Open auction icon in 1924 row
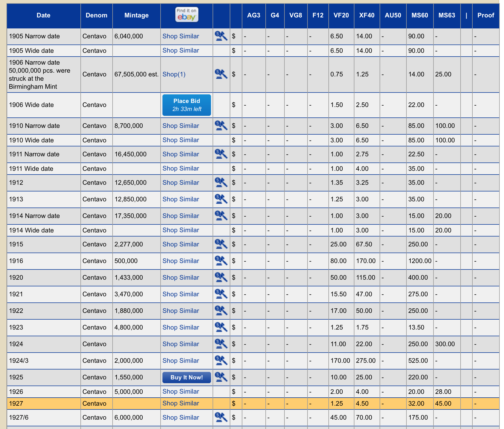This screenshot has width=504, height=429. coord(221,344)
